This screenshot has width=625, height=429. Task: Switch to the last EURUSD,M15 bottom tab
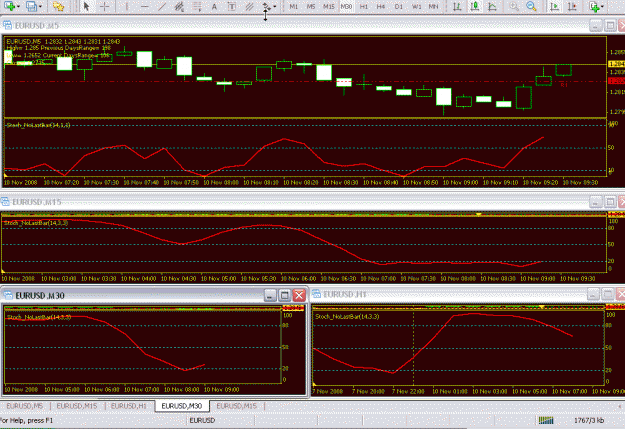(x=237, y=406)
